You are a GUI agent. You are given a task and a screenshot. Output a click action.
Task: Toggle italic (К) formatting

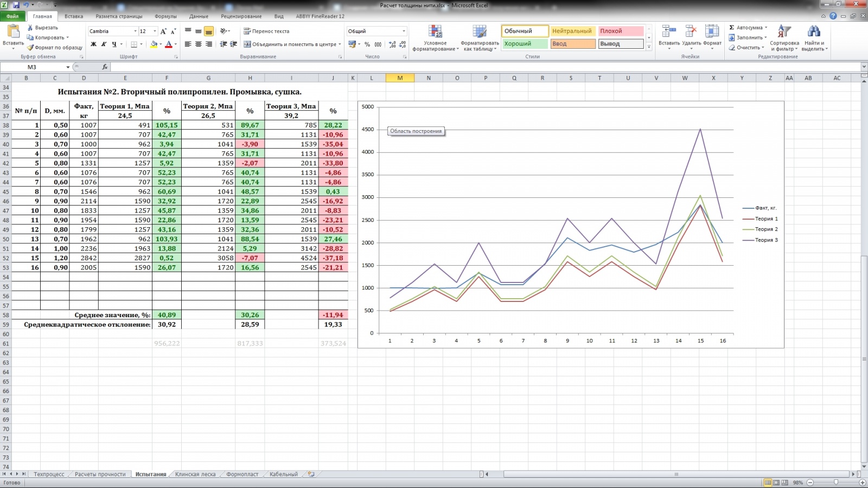click(x=104, y=44)
